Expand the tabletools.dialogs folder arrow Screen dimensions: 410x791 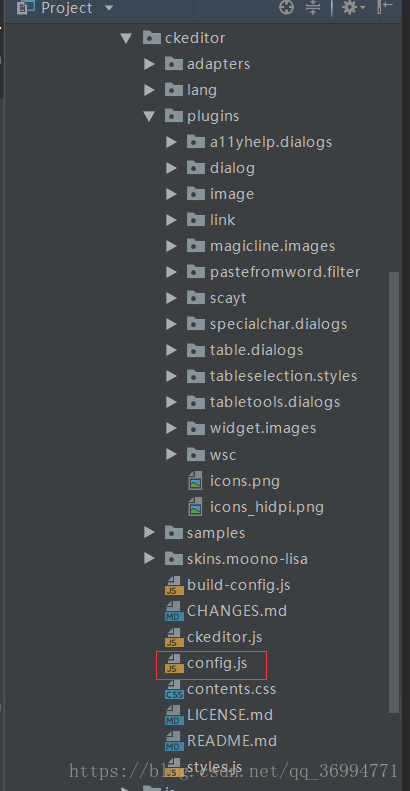(171, 402)
